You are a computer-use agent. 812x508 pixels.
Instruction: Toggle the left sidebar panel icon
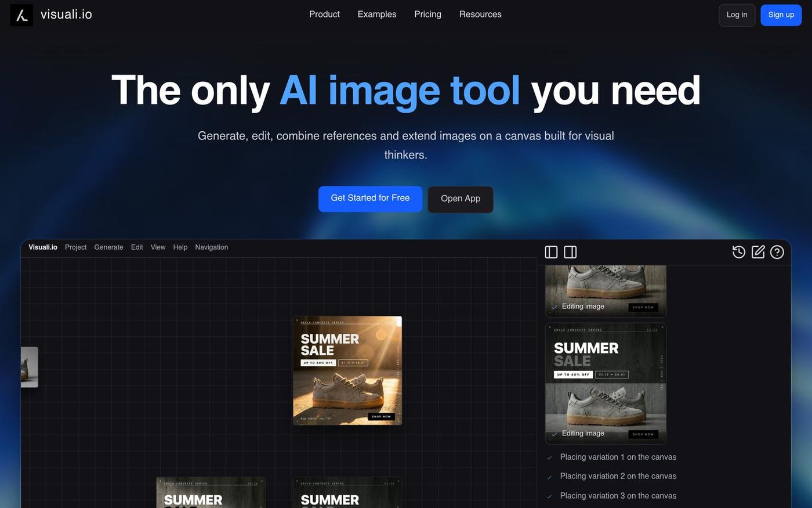(x=551, y=252)
